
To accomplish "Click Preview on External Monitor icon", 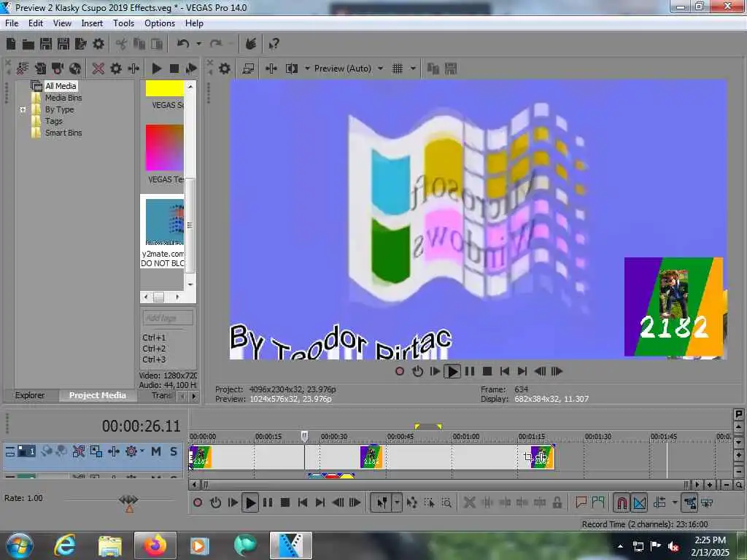I will click(x=248, y=69).
